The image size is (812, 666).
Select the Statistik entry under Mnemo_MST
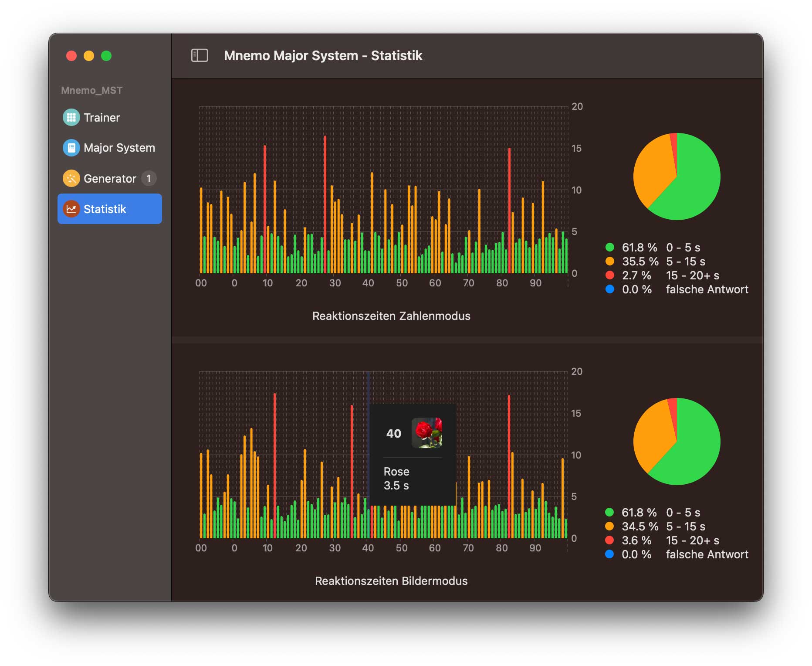coord(109,209)
